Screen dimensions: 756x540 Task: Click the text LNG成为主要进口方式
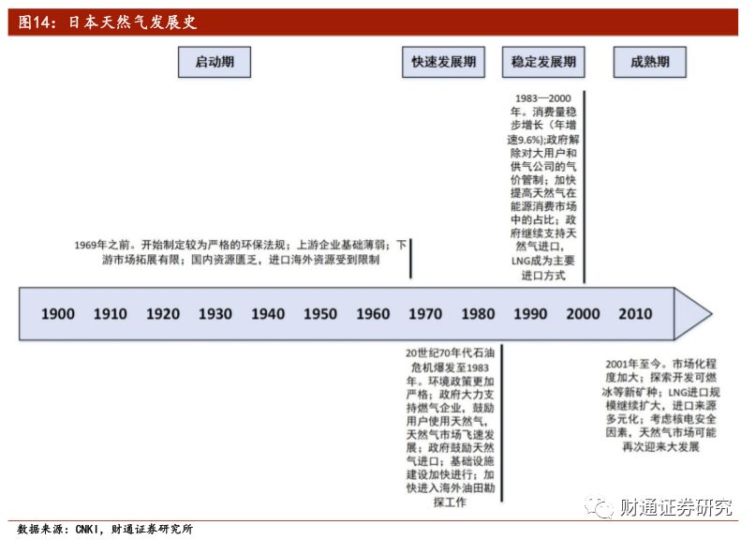pyautogui.click(x=543, y=268)
